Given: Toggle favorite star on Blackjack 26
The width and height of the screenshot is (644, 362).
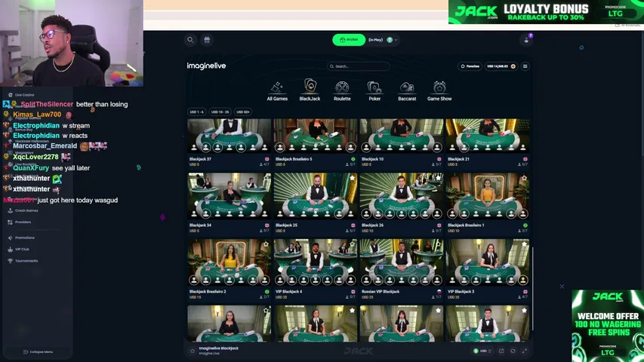Looking at the screenshot, I should (x=438, y=178).
